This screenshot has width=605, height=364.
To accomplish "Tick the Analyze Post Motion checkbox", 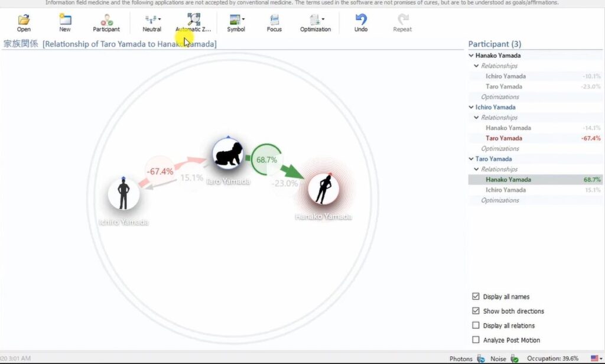I will click(476, 340).
